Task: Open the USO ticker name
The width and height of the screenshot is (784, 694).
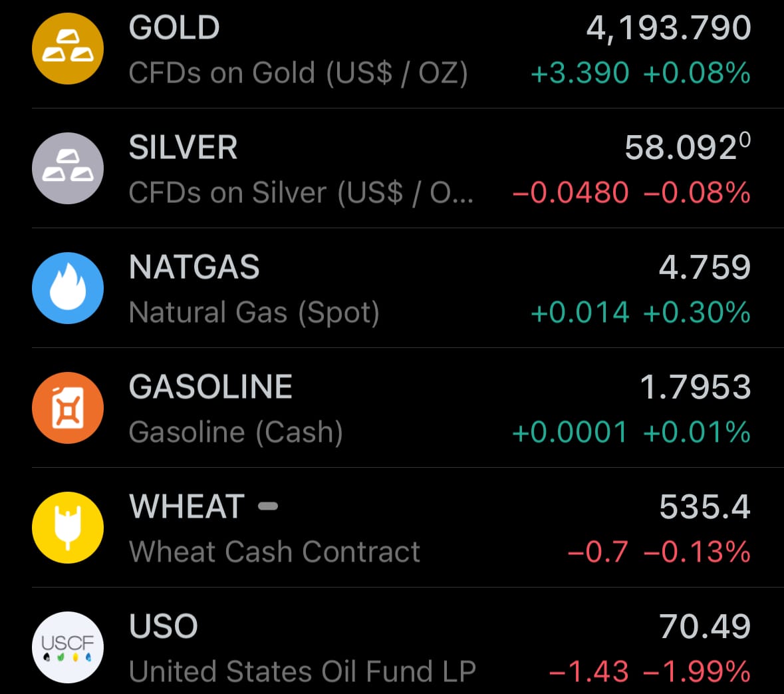Action: tap(164, 627)
